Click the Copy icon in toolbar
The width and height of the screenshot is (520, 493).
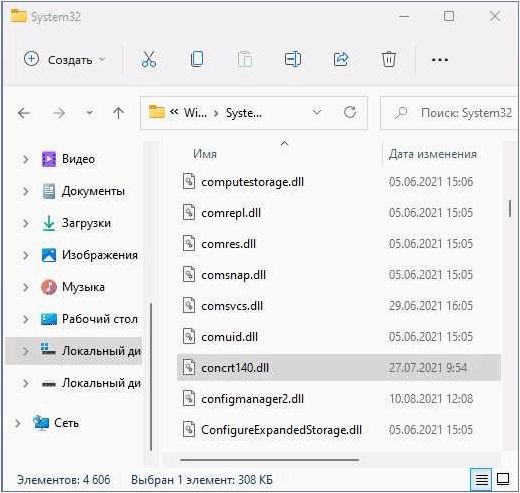tap(197, 60)
